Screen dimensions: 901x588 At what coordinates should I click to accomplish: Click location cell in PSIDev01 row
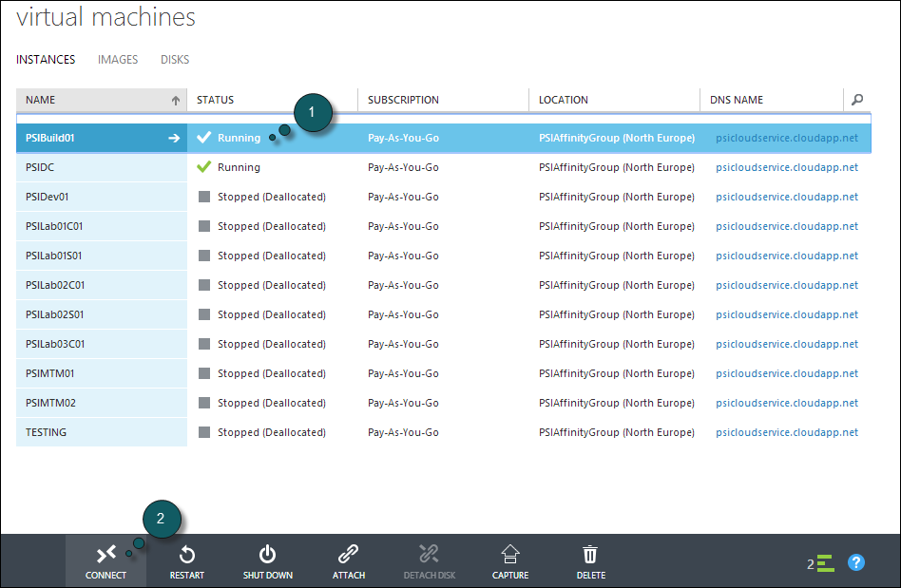pos(617,197)
